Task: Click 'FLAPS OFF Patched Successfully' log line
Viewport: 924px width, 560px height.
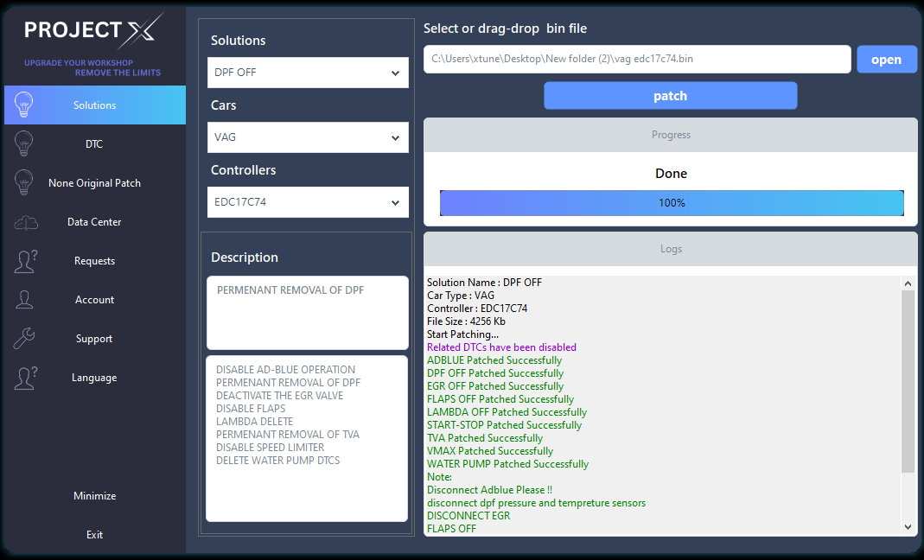Action: pos(500,399)
